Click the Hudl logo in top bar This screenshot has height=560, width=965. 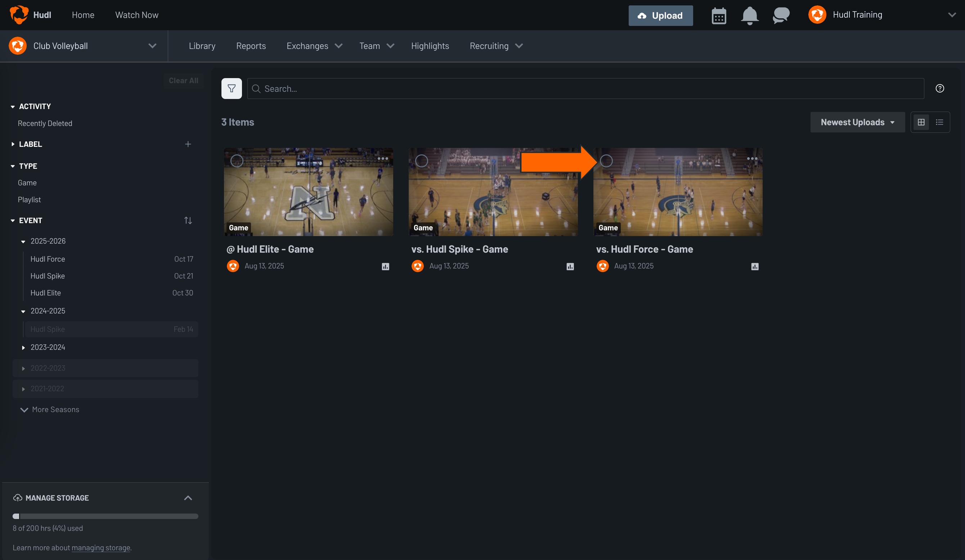coord(19,15)
